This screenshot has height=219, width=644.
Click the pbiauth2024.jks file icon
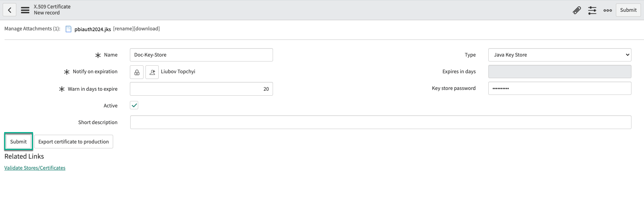click(68, 28)
